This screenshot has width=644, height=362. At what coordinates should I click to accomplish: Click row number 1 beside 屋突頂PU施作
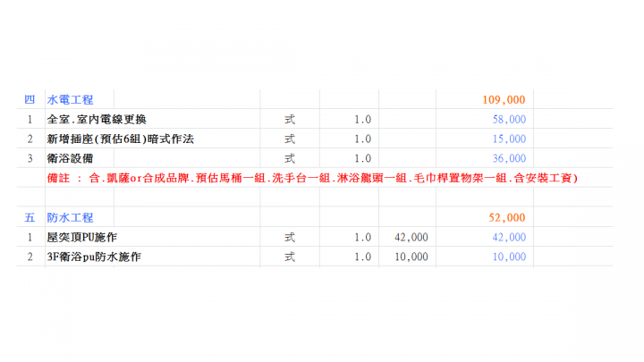30,237
